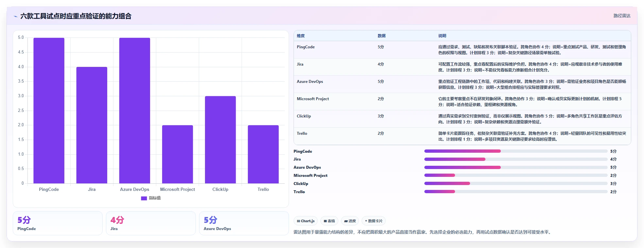Click the title 六款工具试点时应重点验证的能力组合
The height and width of the screenshot is (248, 644).
pyautogui.click(x=76, y=16)
